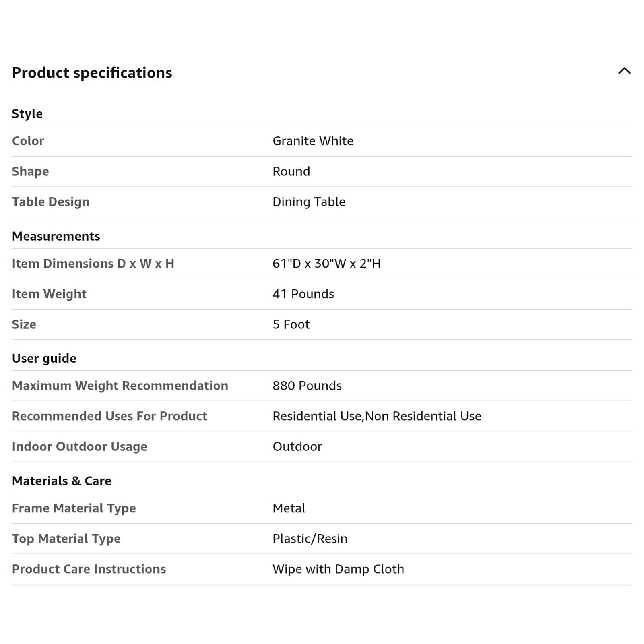The image size is (644, 644).
Task: Click the Round shape value
Action: click(x=291, y=171)
